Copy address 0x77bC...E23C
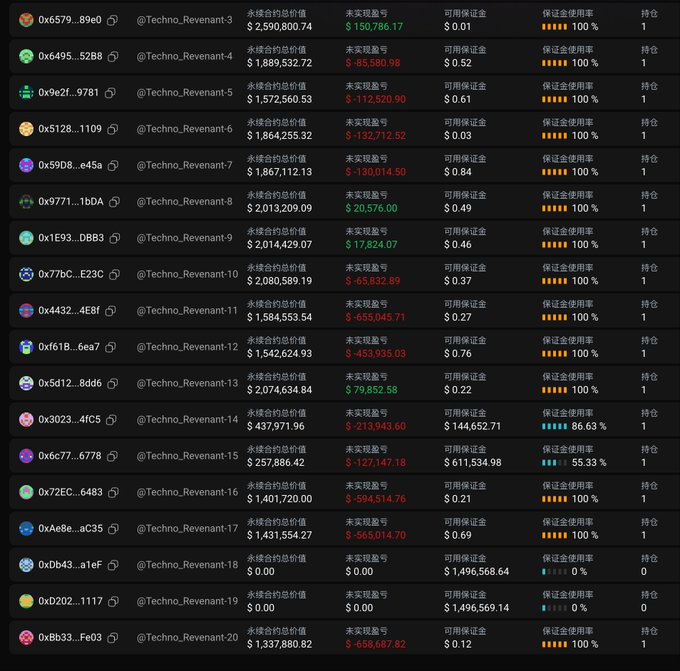This screenshot has width=680, height=671. click(x=114, y=274)
